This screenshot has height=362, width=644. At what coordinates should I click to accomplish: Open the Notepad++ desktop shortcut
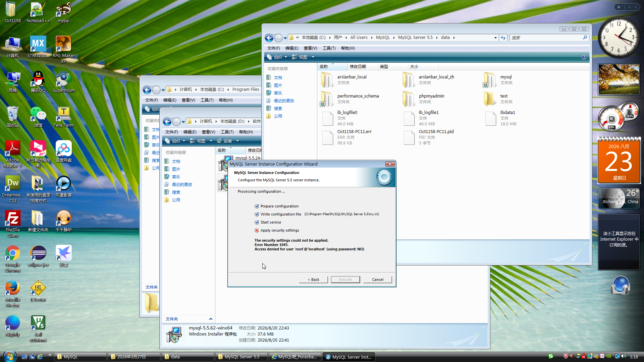pyautogui.click(x=38, y=12)
